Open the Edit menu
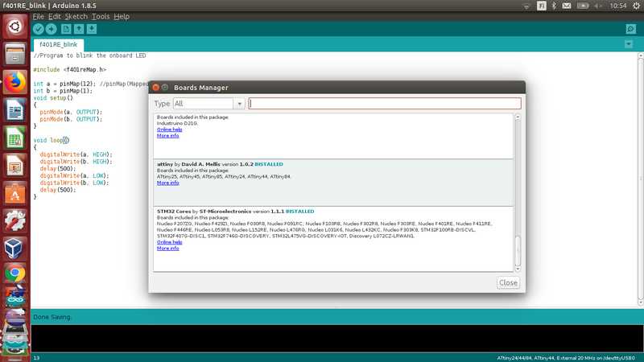 click(x=54, y=16)
